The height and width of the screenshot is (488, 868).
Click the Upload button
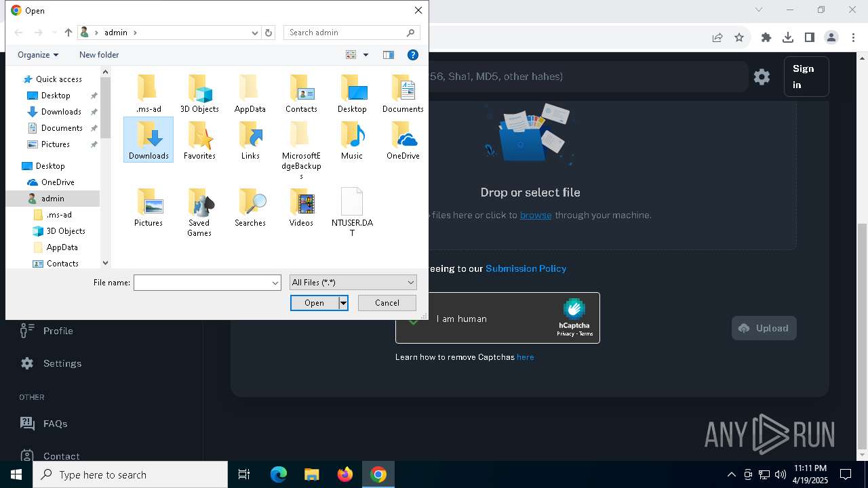click(764, 328)
